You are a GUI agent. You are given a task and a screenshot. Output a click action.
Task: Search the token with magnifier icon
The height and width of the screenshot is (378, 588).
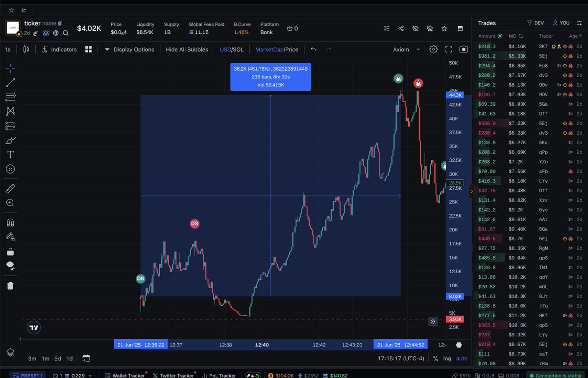pos(66,33)
